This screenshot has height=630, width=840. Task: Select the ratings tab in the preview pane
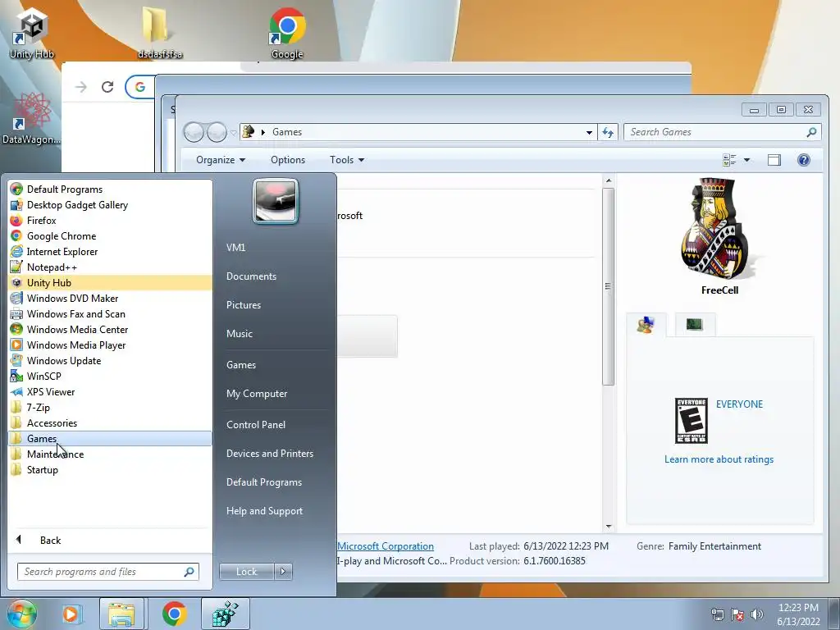[646, 325]
